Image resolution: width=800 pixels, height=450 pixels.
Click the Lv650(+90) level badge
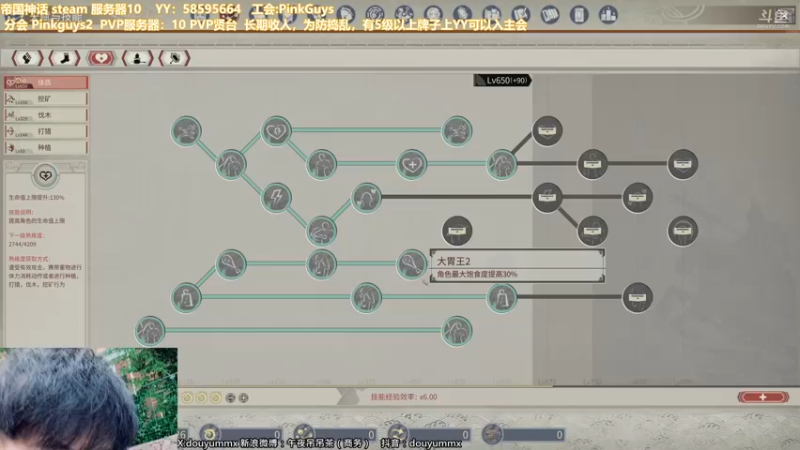click(503, 80)
